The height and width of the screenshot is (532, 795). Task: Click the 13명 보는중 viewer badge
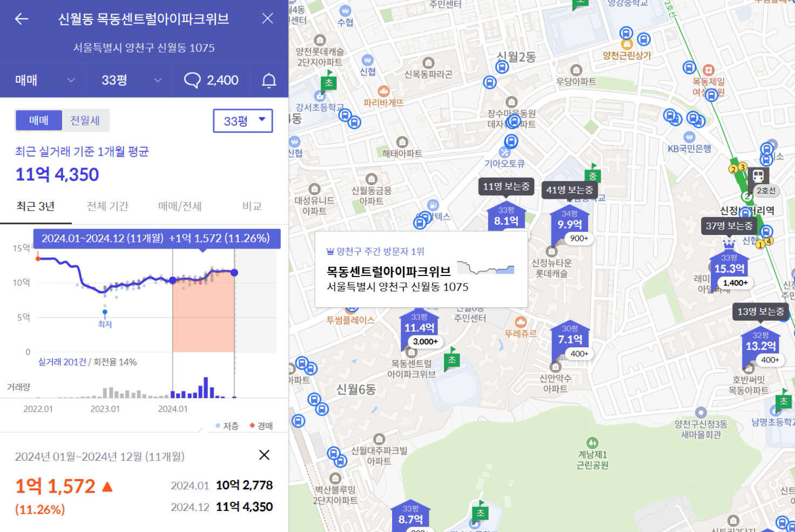pos(761,311)
